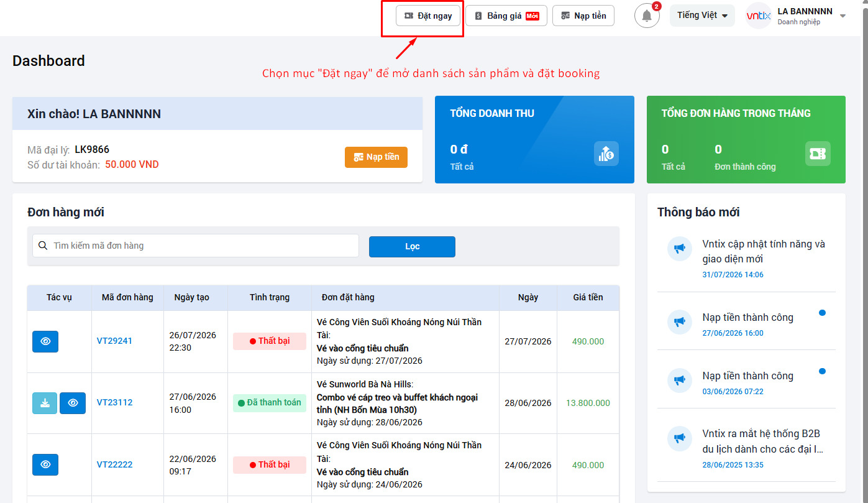The width and height of the screenshot is (868, 503).
Task: Open order link VT22222
Action: pyautogui.click(x=114, y=465)
